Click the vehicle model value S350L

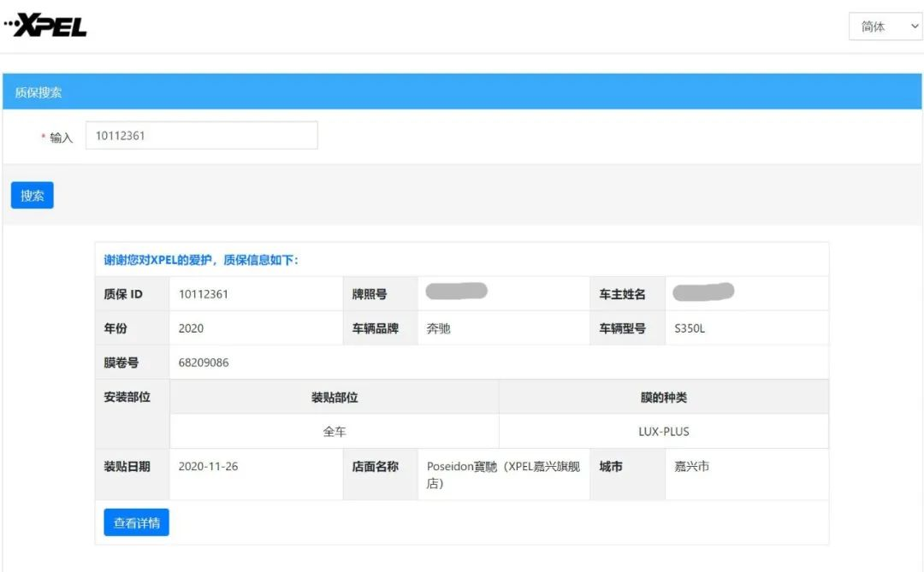[x=690, y=328]
